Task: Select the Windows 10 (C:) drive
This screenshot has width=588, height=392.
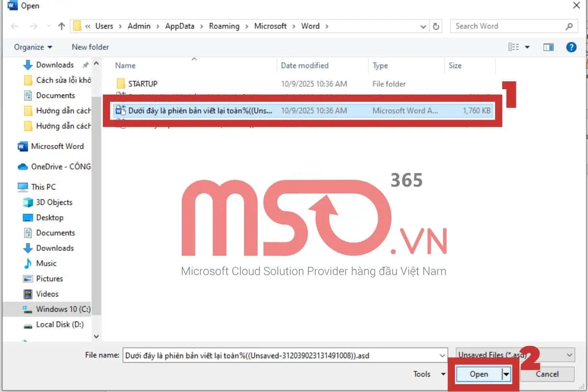Action: pos(63,309)
